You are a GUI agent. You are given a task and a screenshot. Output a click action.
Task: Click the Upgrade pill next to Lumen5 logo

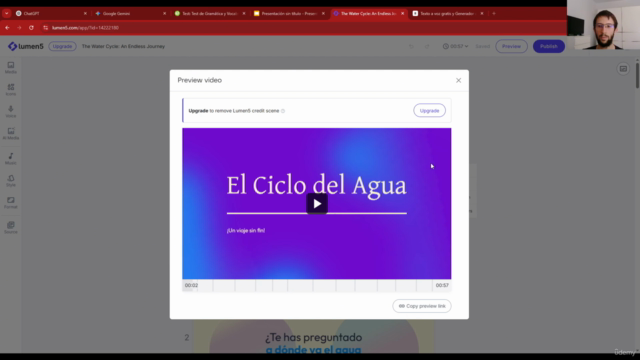coord(62,46)
